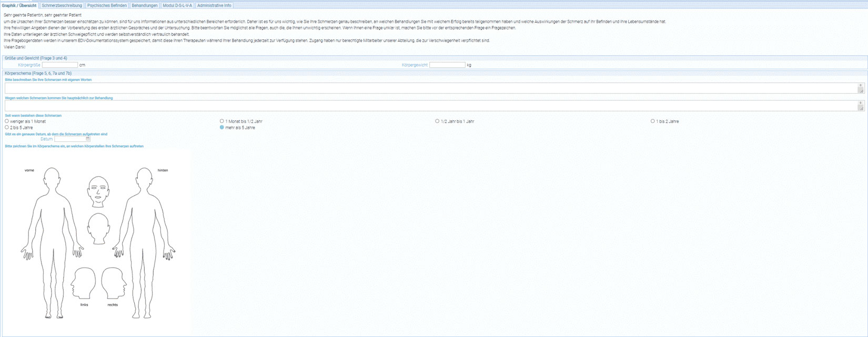Open the Administrative Info tab

click(x=214, y=5)
